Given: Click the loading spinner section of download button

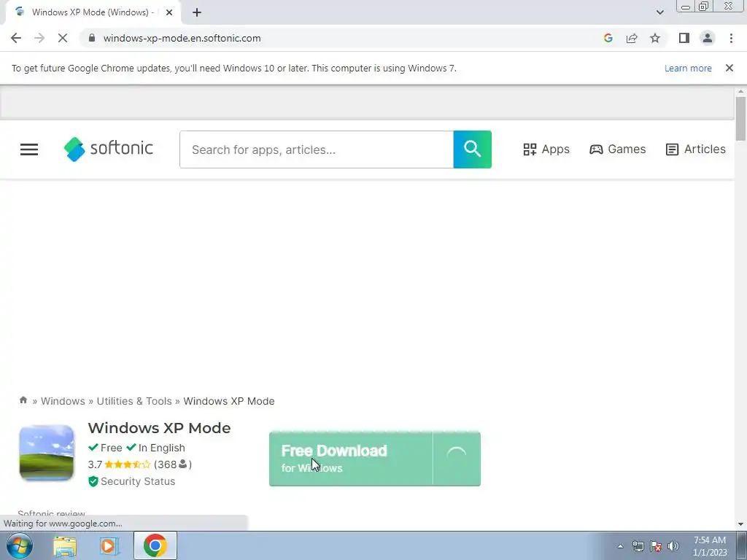Looking at the screenshot, I should coord(457,459).
